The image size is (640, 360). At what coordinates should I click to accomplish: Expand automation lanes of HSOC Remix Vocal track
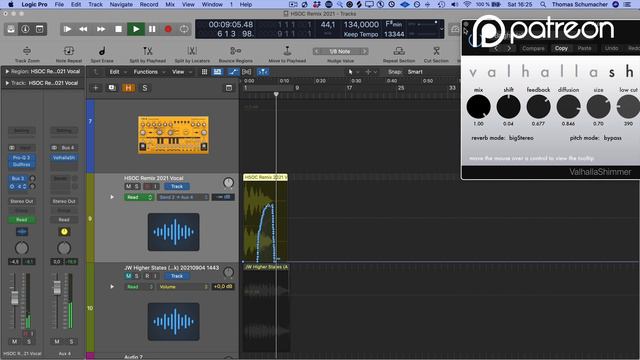point(112,197)
